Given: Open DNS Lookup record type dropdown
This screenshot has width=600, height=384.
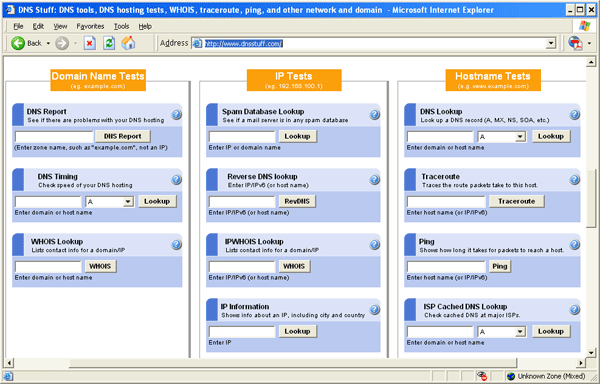Looking at the screenshot, I should (520, 137).
